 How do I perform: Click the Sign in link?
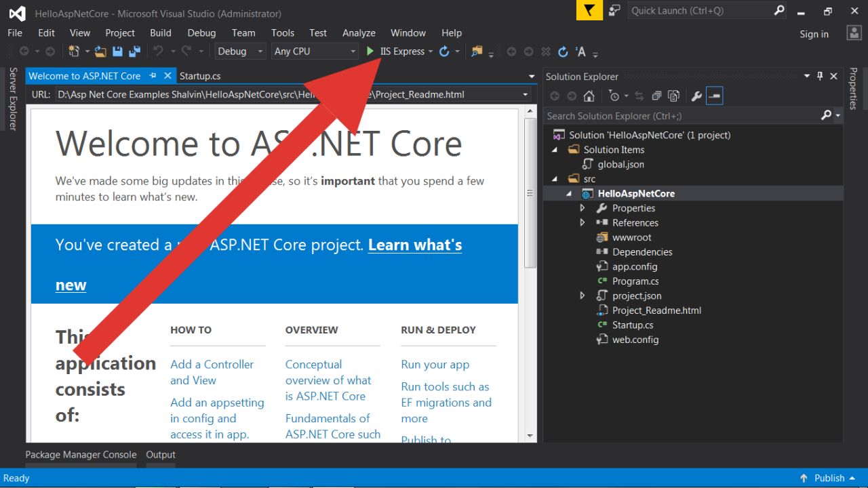click(x=814, y=34)
